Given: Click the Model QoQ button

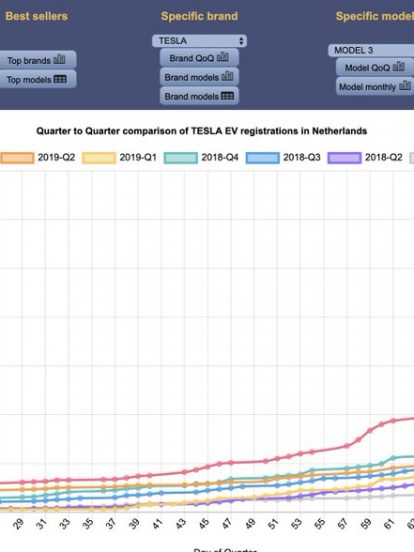Looking at the screenshot, I should point(375,67).
